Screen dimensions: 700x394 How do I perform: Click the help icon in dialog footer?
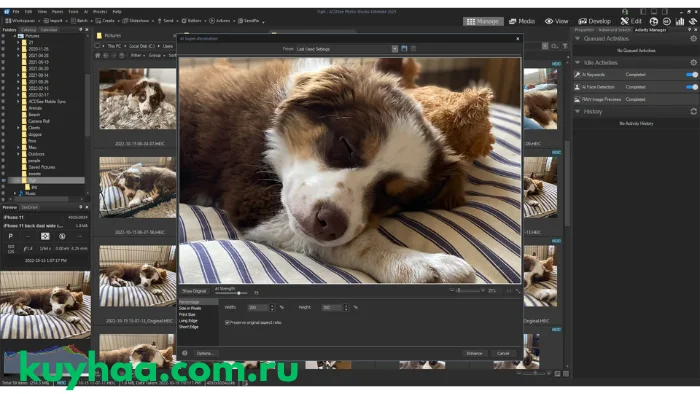[185, 353]
